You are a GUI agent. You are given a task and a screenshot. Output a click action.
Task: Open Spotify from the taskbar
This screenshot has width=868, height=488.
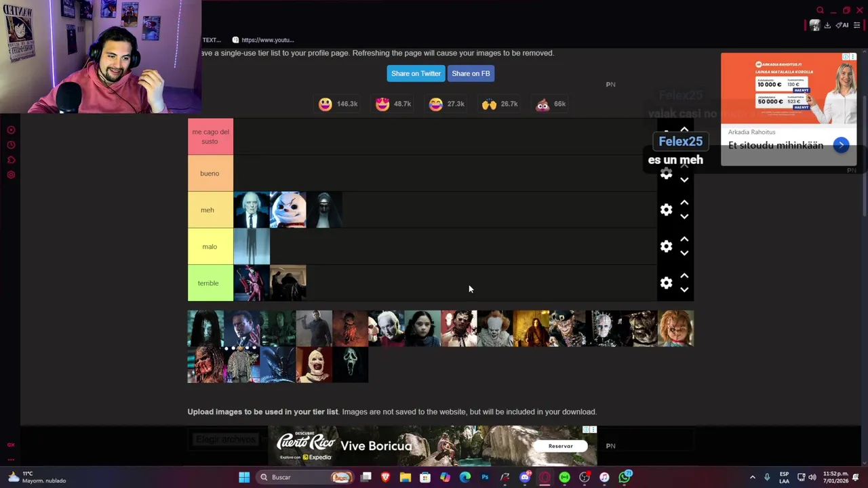pos(564,477)
